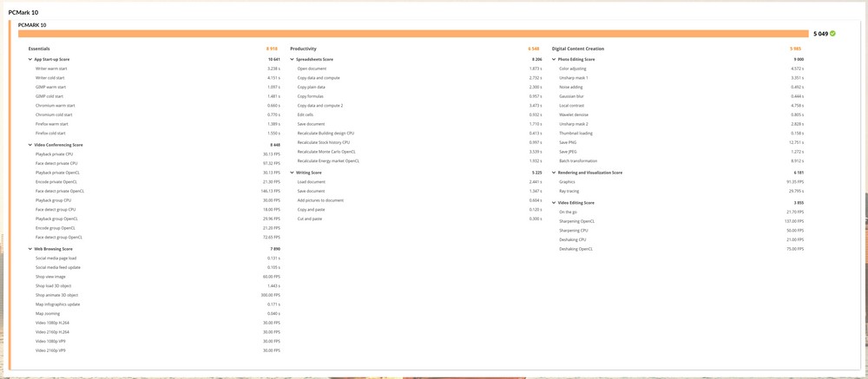Collapse the Video Editing Score section
Viewport: 868px width, 379px height.
pos(554,202)
